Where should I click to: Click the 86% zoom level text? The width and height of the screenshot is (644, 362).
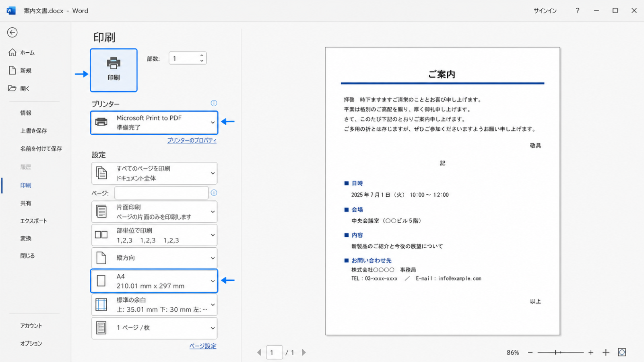click(x=513, y=352)
